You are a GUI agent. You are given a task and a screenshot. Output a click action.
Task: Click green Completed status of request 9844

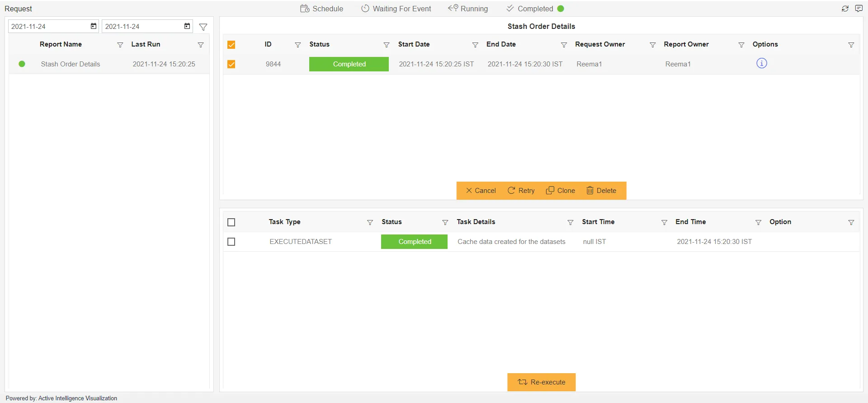(x=349, y=64)
